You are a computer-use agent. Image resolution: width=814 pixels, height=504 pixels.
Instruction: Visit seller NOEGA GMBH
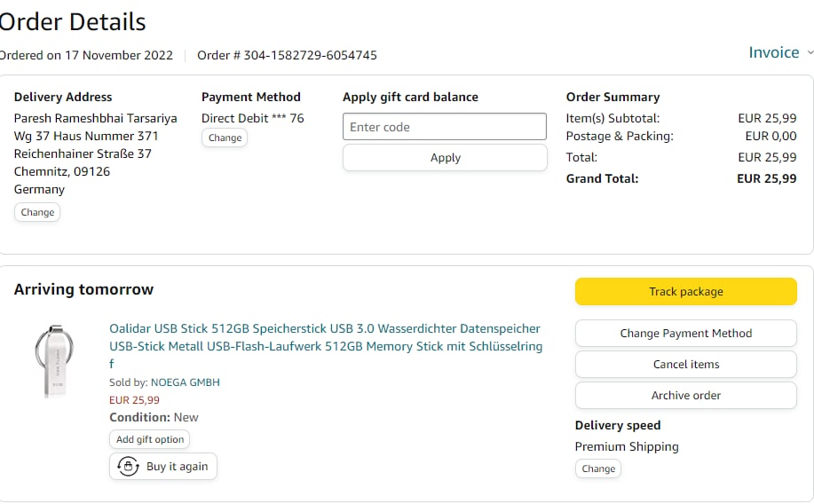tap(185, 382)
